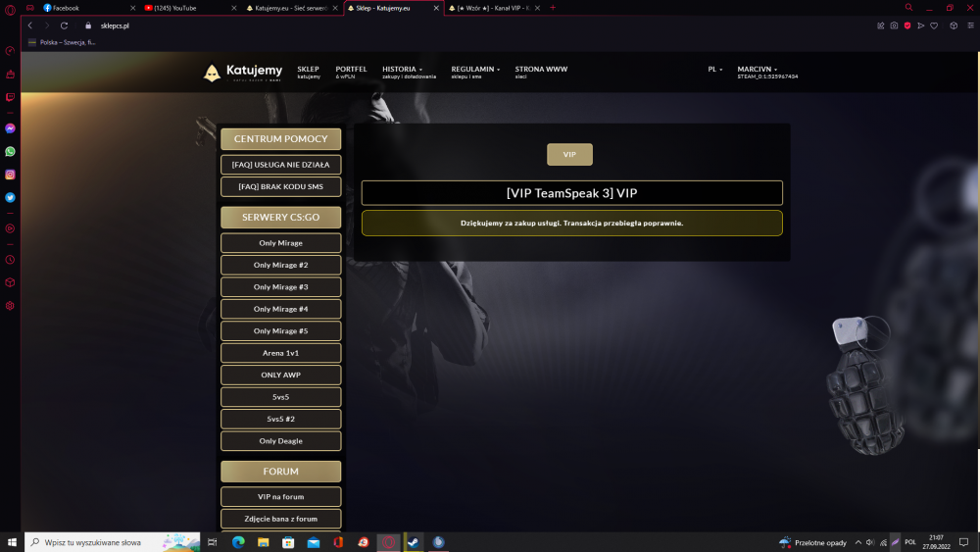Viewport: 980px width, 552px height.
Task: Go to PORTFEL menu item
Action: click(351, 72)
